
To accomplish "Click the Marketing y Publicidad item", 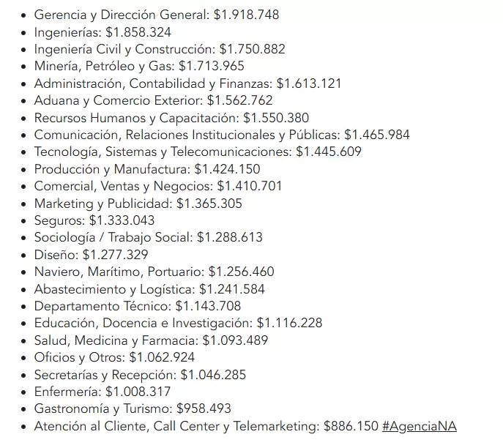I will (x=138, y=204).
